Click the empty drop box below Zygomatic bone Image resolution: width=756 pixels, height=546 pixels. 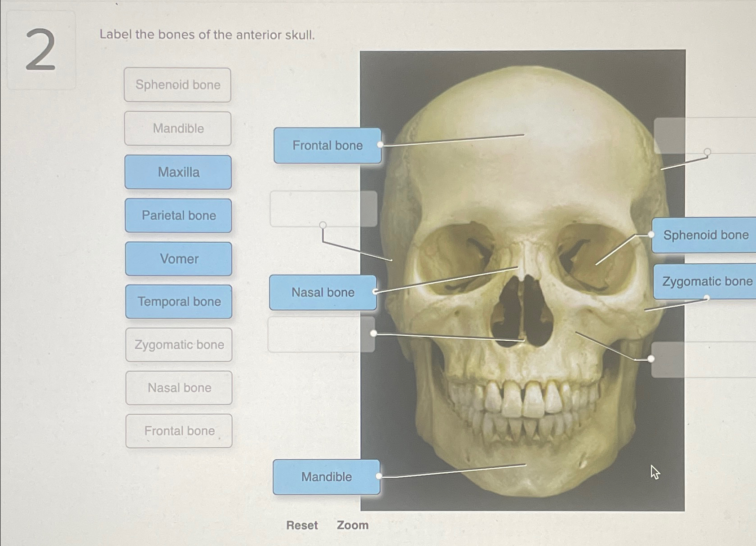[x=703, y=360]
